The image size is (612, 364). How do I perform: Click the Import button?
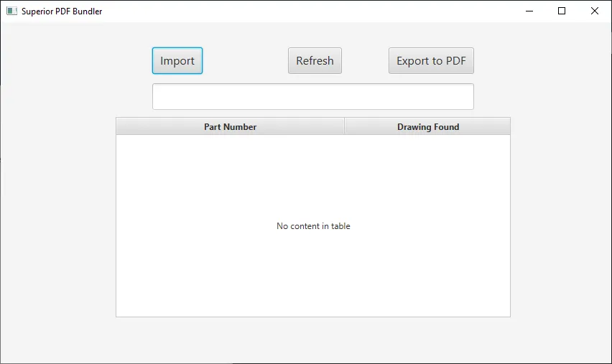(x=177, y=60)
